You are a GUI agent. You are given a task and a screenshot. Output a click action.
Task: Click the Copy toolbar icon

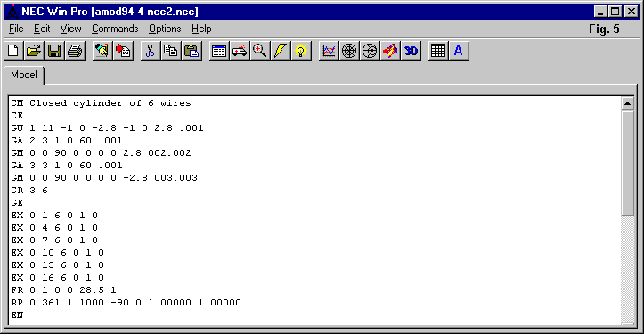171,51
